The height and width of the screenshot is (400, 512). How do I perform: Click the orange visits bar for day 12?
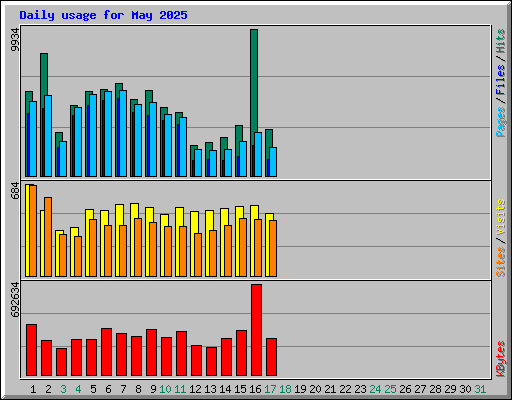click(198, 255)
